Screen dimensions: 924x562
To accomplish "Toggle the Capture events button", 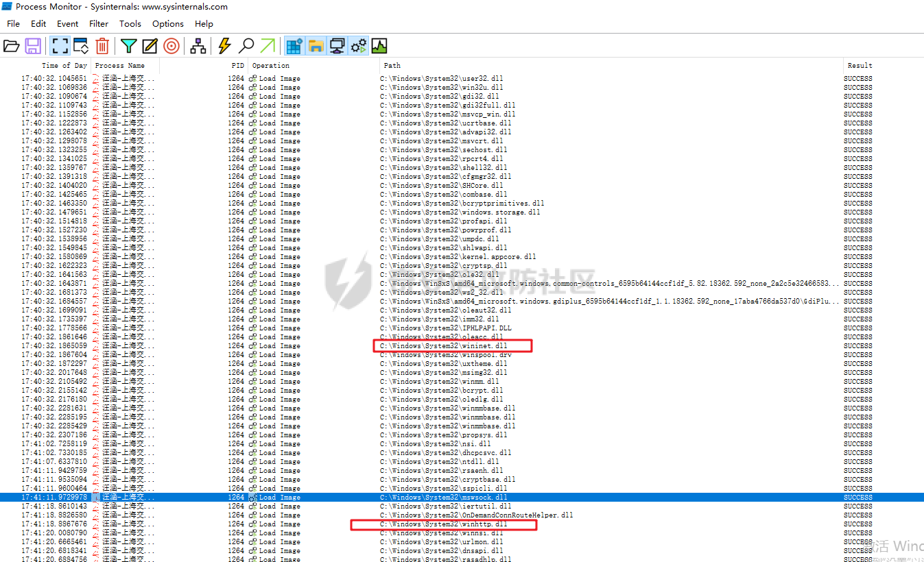I will pos(60,46).
